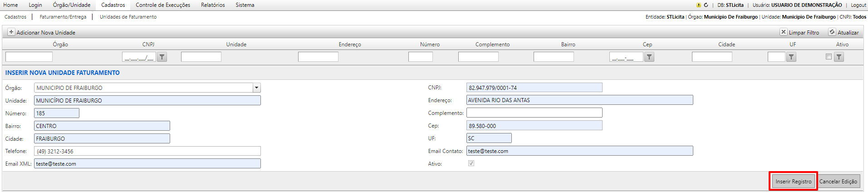Open the Cadastros menu

point(113,5)
